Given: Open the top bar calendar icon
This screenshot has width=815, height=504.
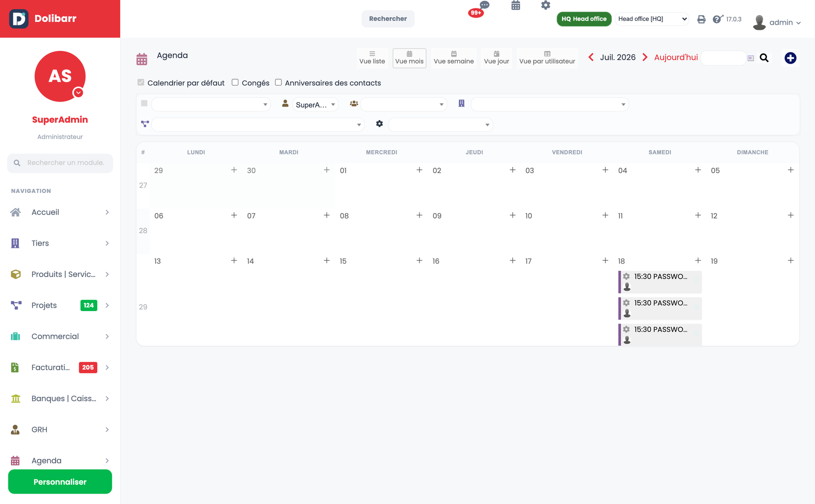Looking at the screenshot, I should [516, 5].
